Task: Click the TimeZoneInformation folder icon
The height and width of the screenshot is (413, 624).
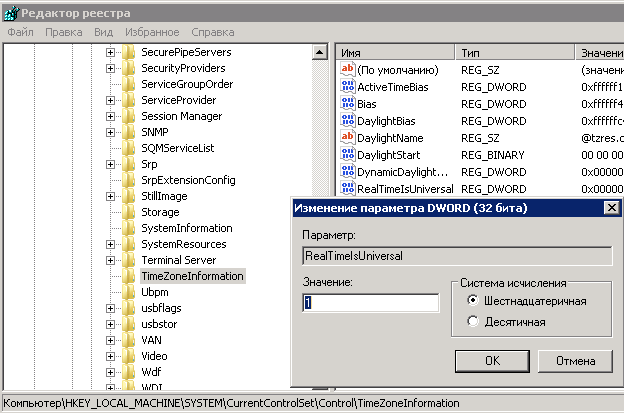Action: coord(128,276)
